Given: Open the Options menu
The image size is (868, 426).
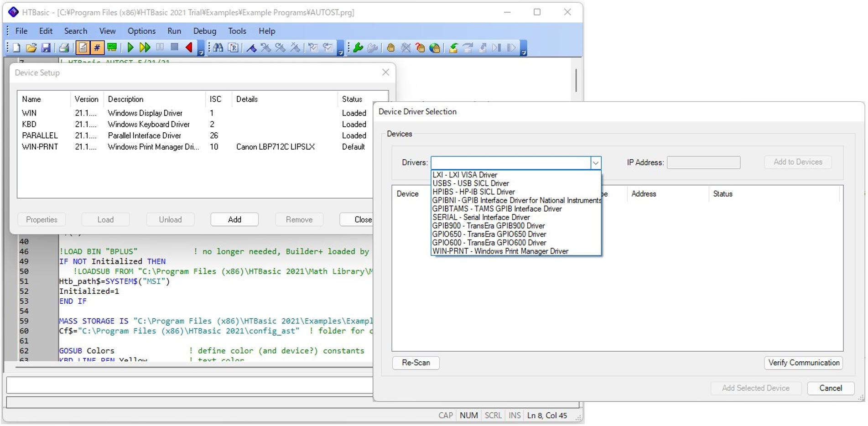Looking at the screenshot, I should coord(141,31).
